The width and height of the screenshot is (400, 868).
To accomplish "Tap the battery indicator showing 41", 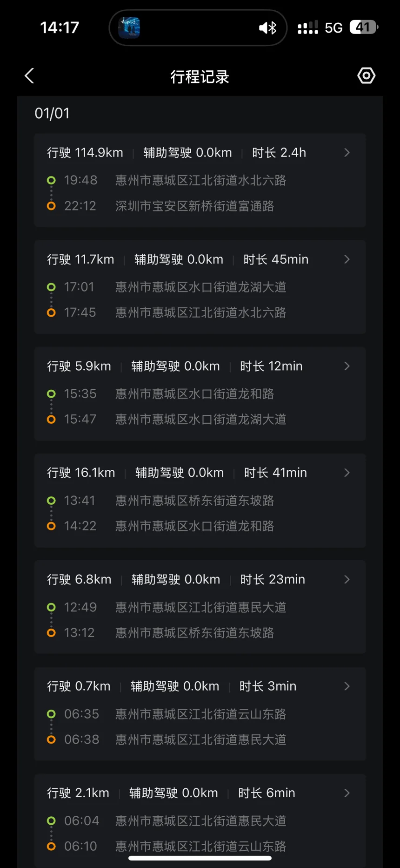I will (363, 27).
